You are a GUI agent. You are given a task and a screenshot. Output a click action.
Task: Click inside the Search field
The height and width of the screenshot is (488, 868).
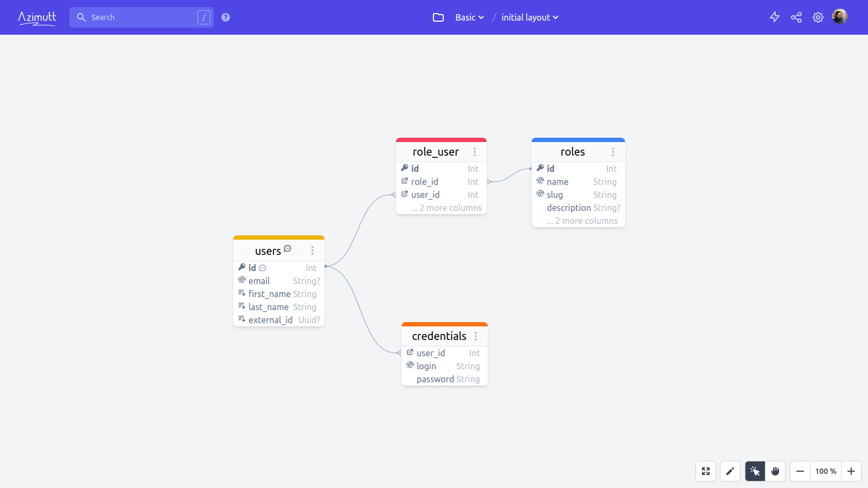tap(136, 17)
